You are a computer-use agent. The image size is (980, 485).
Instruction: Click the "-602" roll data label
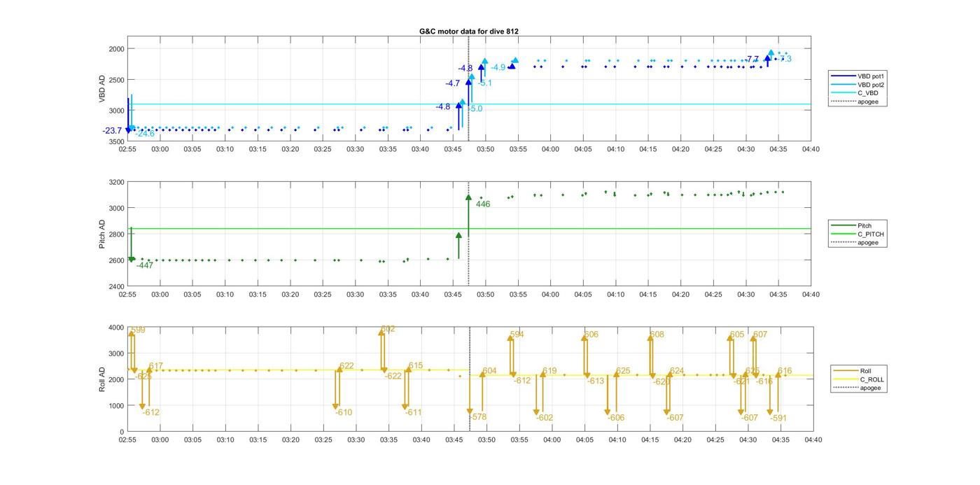point(545,418)
